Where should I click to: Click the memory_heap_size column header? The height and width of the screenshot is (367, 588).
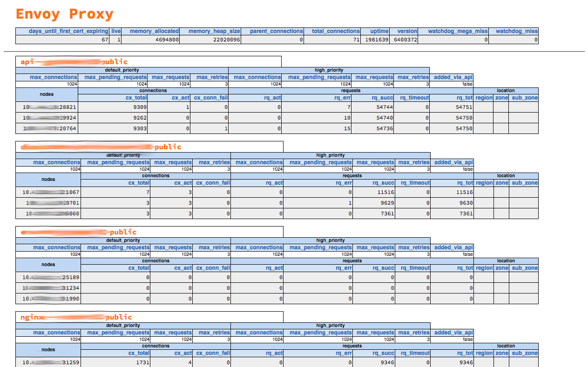(x=214, y=31)
